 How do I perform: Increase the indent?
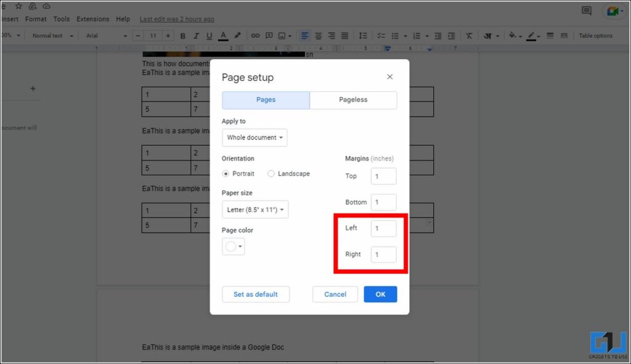[x=452, y=36]
